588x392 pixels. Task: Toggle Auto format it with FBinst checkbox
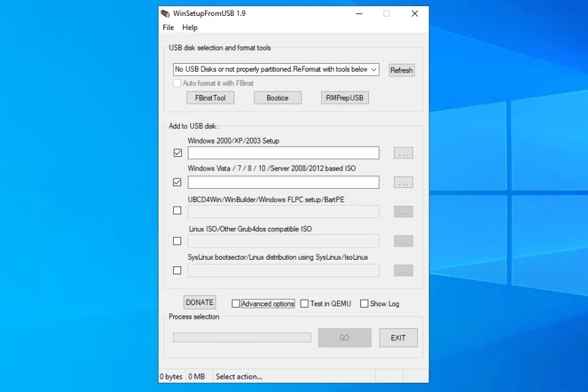(x=177, y=83)
